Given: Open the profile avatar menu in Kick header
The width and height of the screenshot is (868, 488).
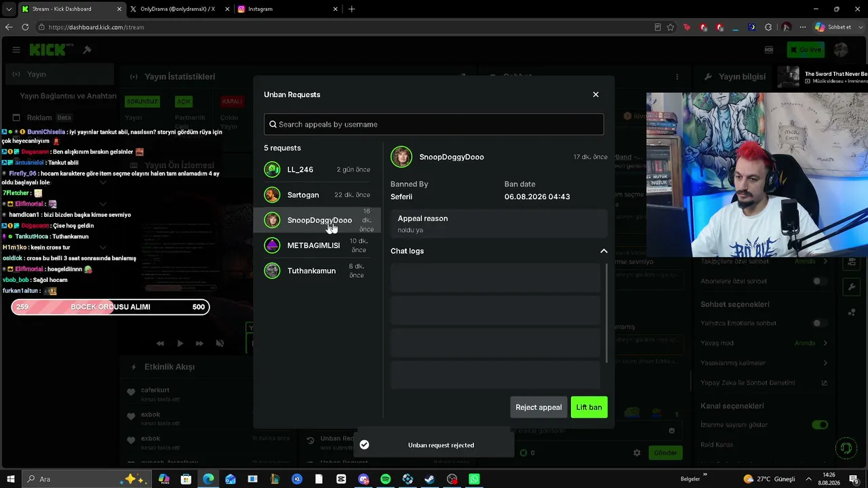Looking at the screenshot, I should (841, 49).
